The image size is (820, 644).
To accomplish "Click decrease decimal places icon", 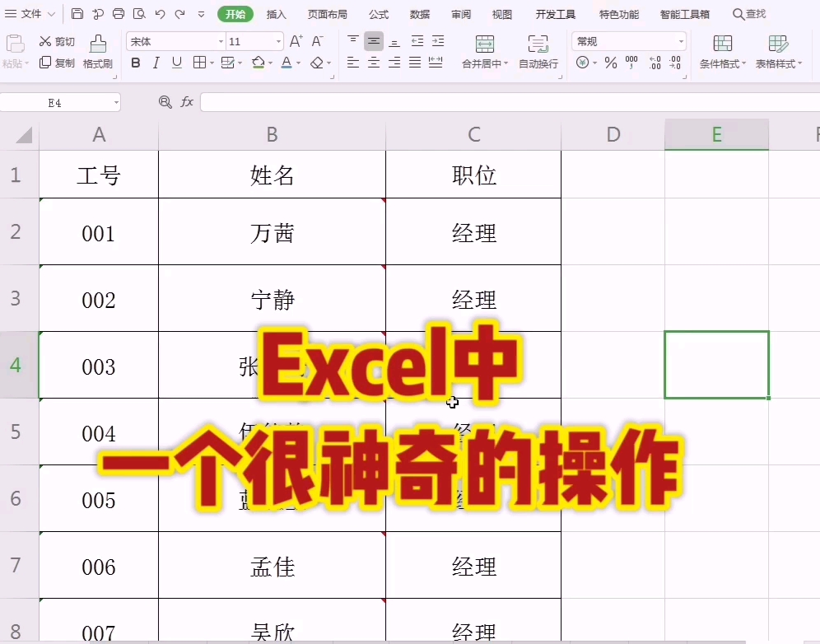I will (675, 63).
